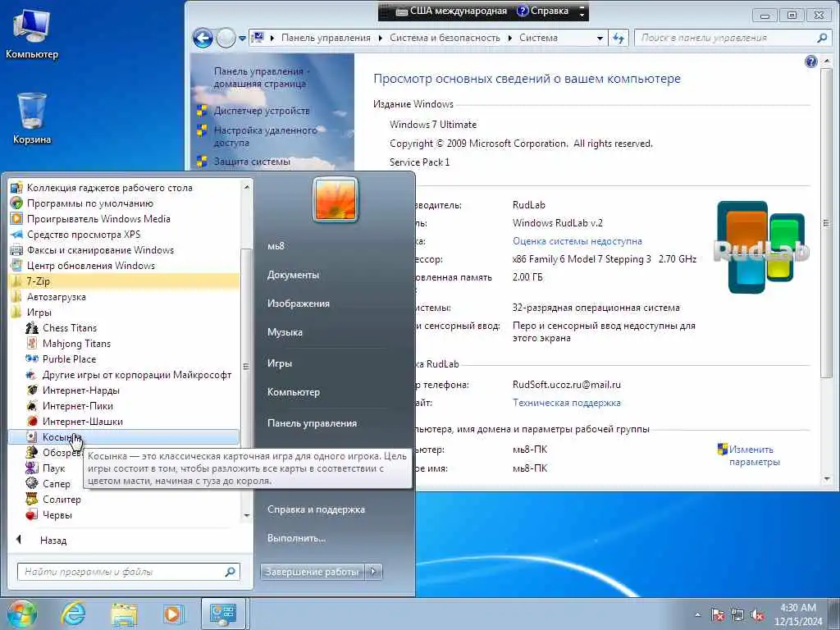
Task: Open the Action Center flag tray icon
Action: point(717,615)
